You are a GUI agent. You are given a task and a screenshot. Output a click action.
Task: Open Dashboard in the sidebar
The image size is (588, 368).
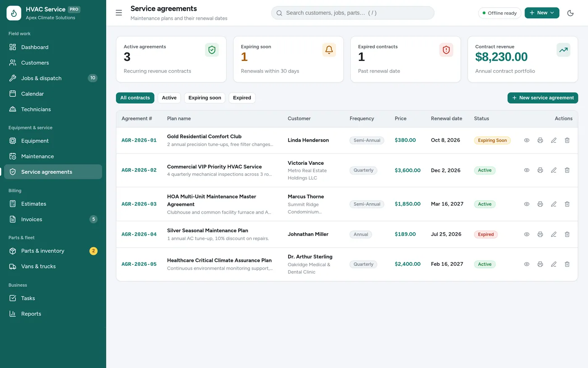click(53, 47)
